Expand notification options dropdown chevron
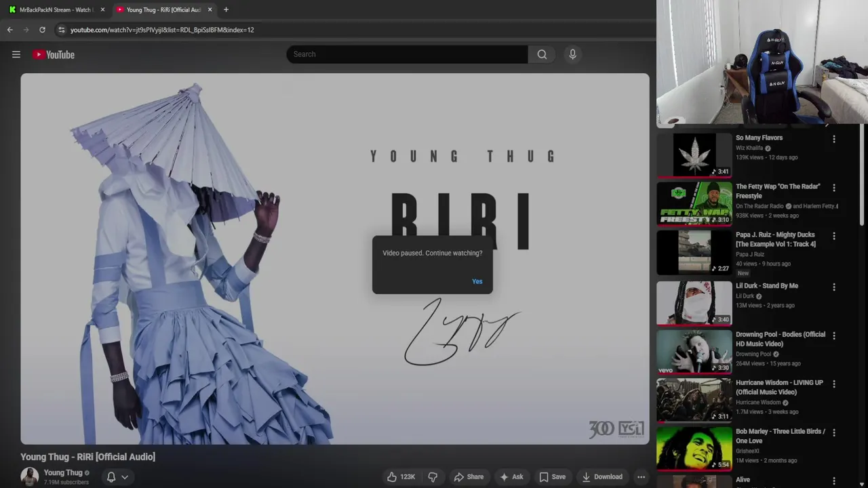The width and height of the screenshot is (868, 488). click(x=125, y=477)
